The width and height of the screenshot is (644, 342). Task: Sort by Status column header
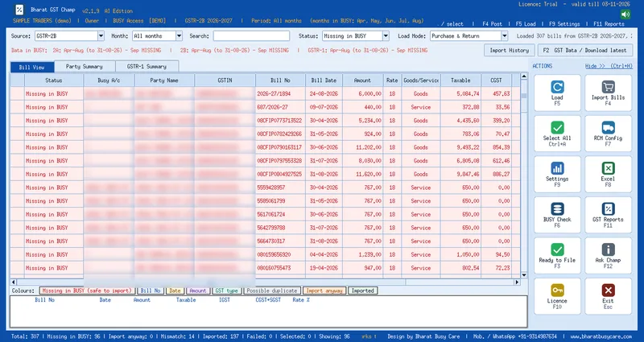pos(54,80)
